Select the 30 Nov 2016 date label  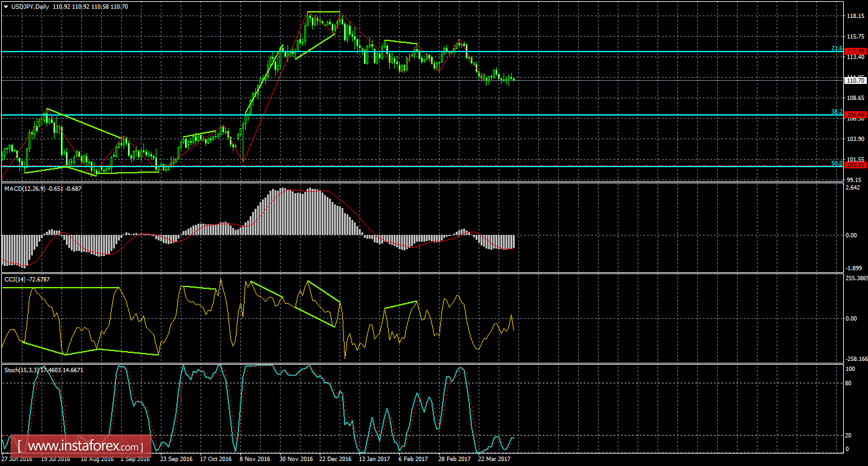pos(295,460)
